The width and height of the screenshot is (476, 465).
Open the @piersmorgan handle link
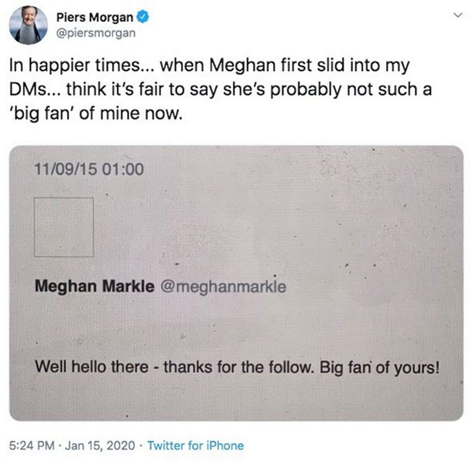[x=95, y=33]
